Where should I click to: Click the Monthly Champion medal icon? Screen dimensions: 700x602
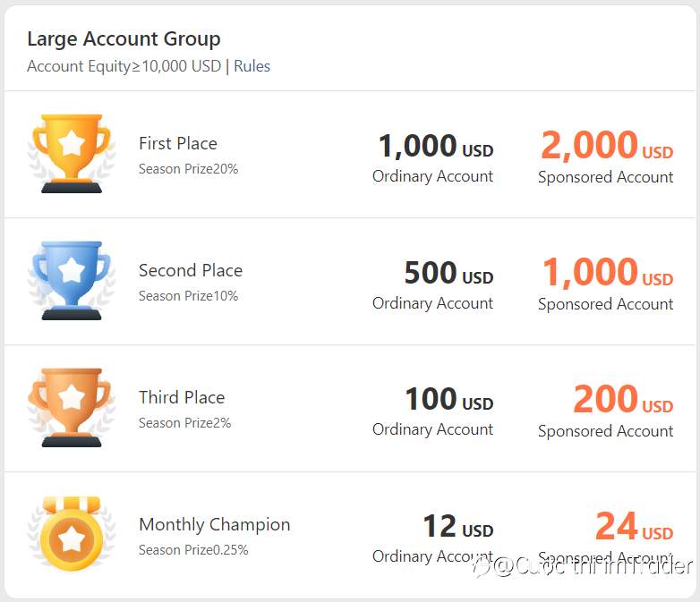[72, 534]
